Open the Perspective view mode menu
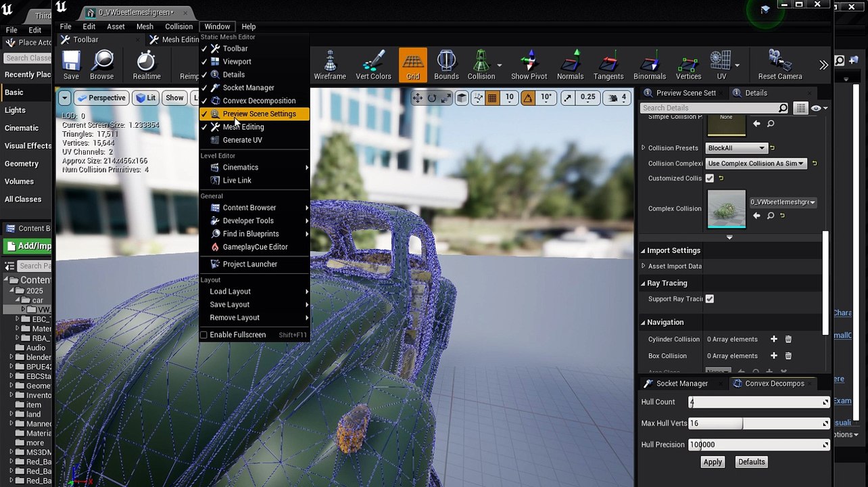Screen dimensions: 868x487 [101, 98]
